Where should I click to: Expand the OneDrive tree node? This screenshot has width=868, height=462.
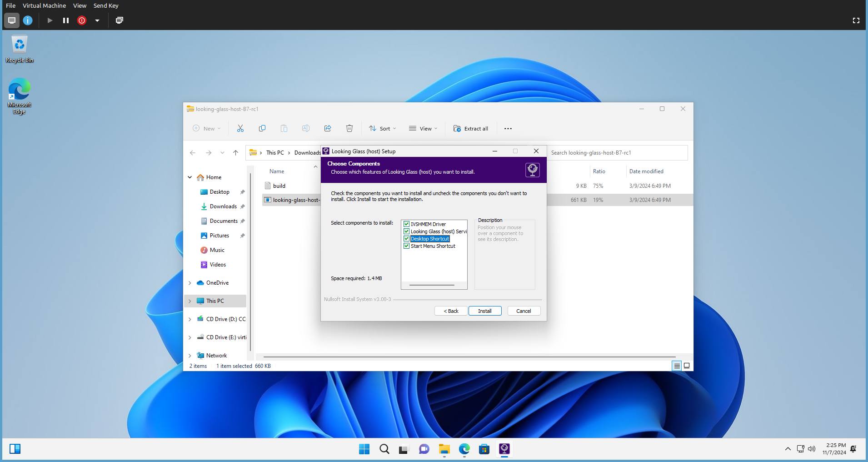[190, 283]
